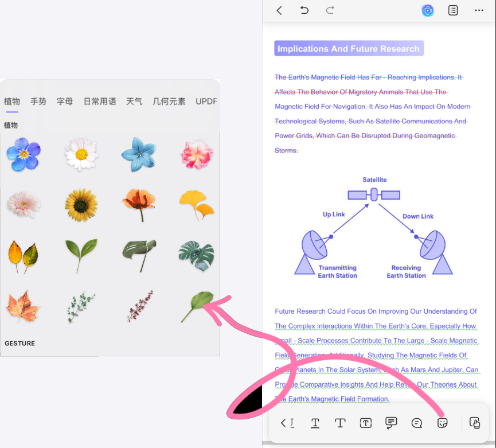Collapse the bottom annotation toolbar chevron
Viewport: 496px width, 448px height.
285,423
